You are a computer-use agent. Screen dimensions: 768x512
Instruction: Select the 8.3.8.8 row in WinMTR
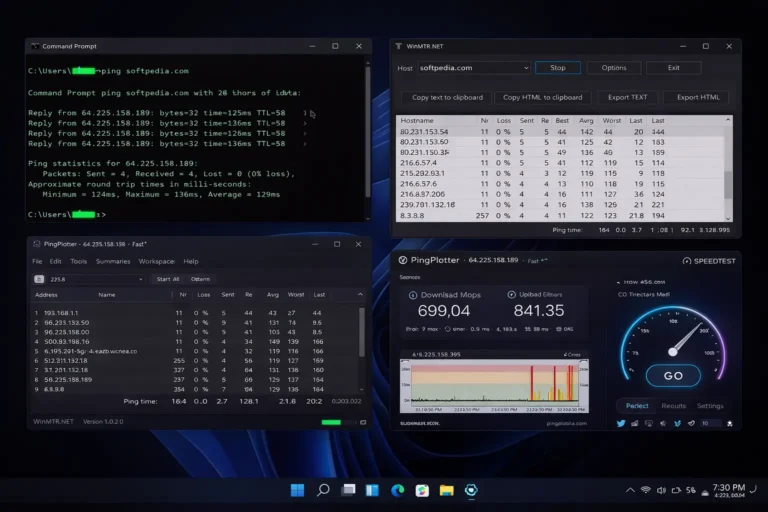pyautogui.click(x=560, y=216)
